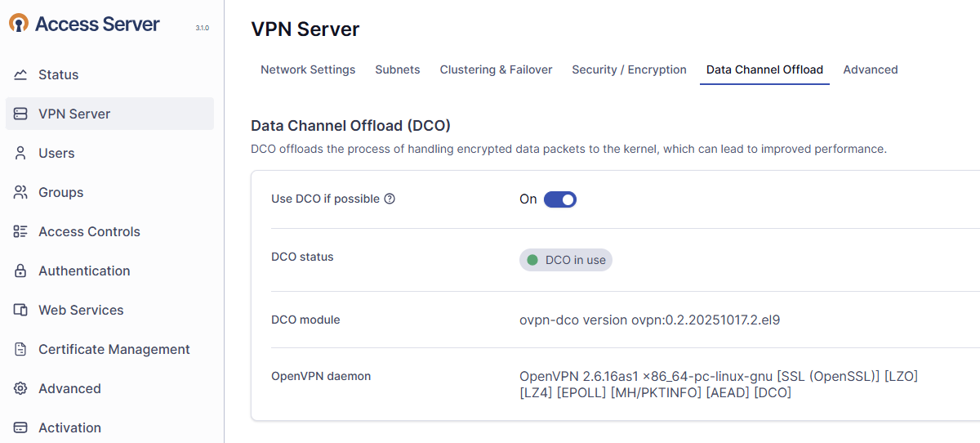
Task: Open the Advanced tab under VPN Server
Action: click(871, 69)
